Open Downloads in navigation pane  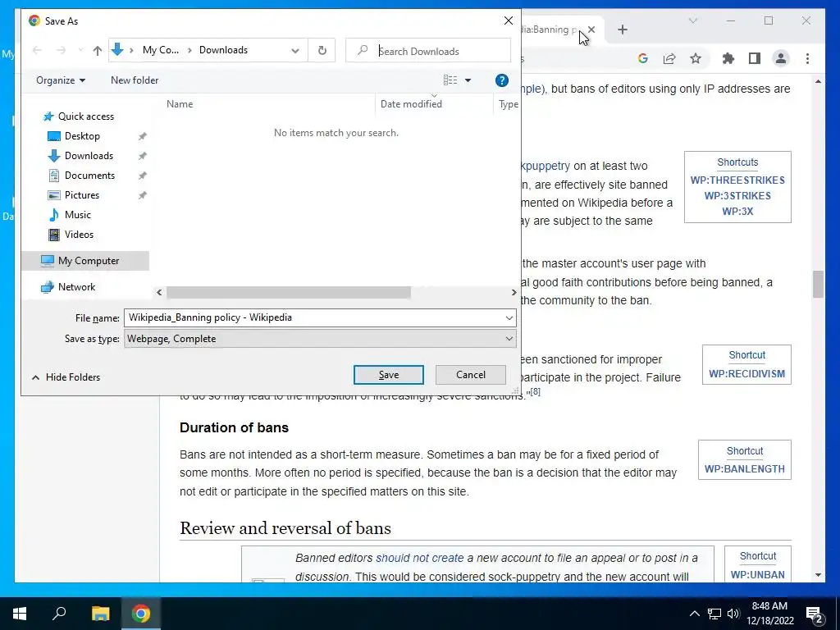(89, 156)
